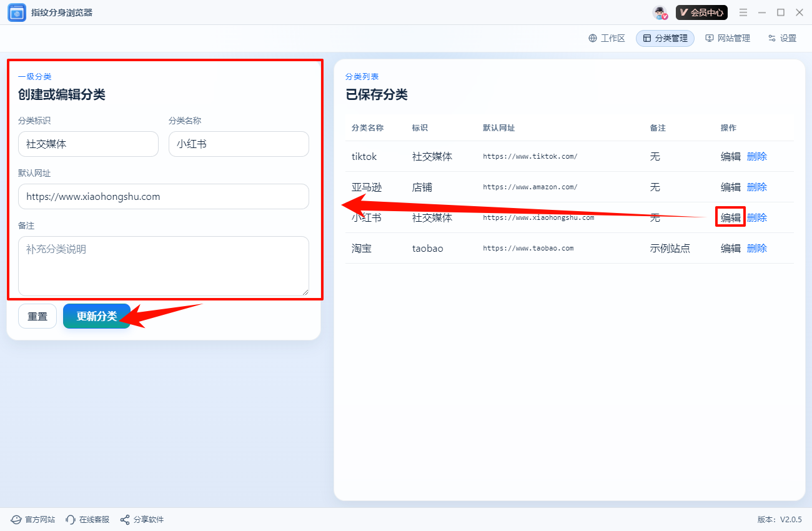Screen dimensions: 812x531
Task: Click the taobao identifier cell
Action: [428, 248]
